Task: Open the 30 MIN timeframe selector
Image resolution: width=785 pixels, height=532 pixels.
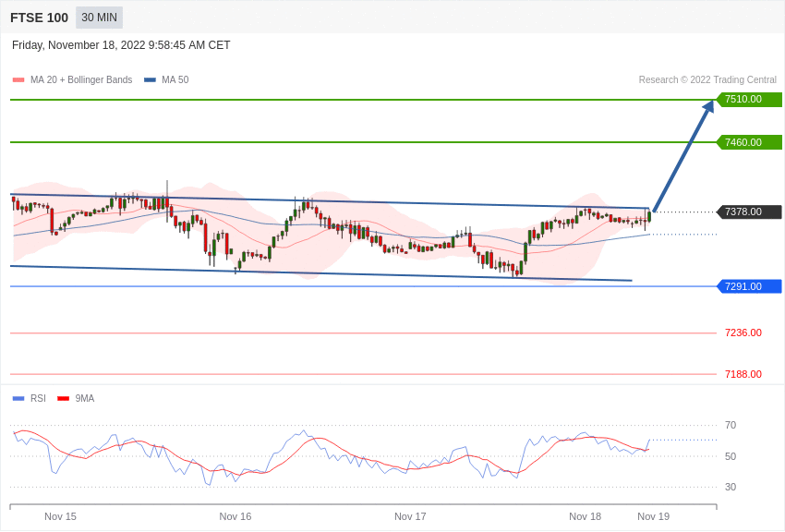Action: pyautogui.click(x=98, y=18)
